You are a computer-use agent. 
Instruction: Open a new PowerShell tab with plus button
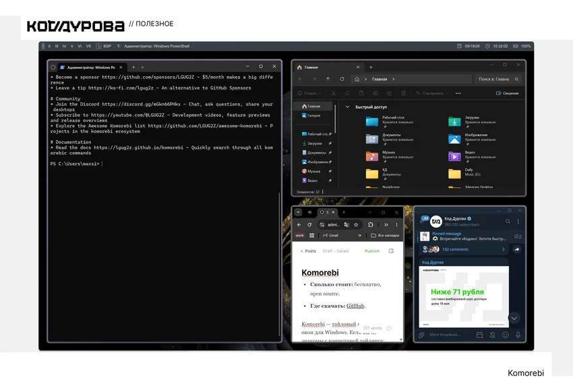133,67
